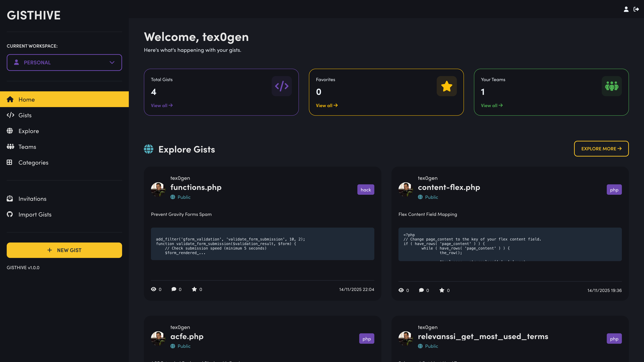Click the avatar on acfe.php card
Screen dimensions: 644x362
(158, 339)
